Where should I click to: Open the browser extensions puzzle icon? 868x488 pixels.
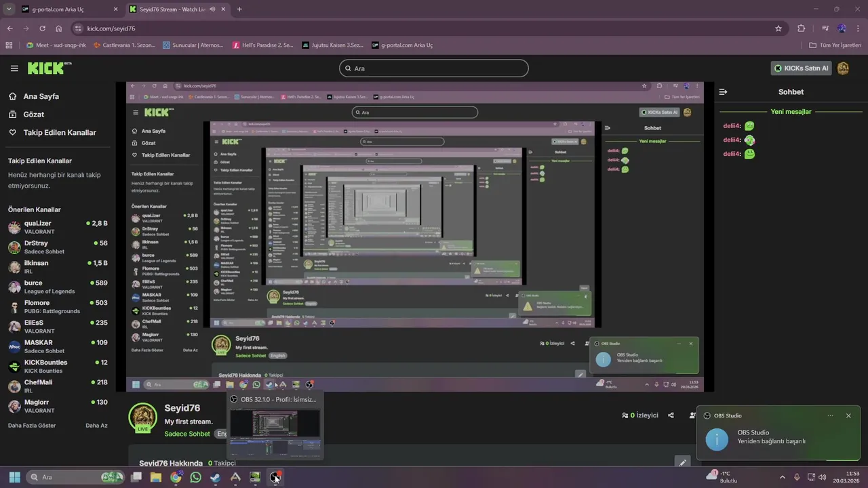[802, 28]
